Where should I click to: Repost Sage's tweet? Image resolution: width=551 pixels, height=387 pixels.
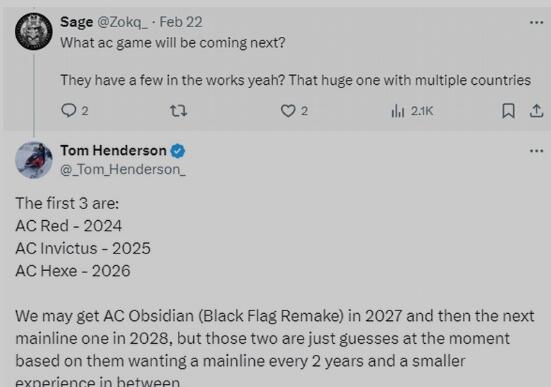click(179, 111)
